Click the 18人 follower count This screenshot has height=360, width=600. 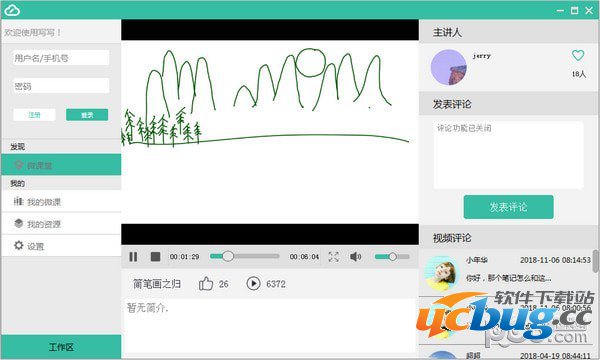pos(579,74)
